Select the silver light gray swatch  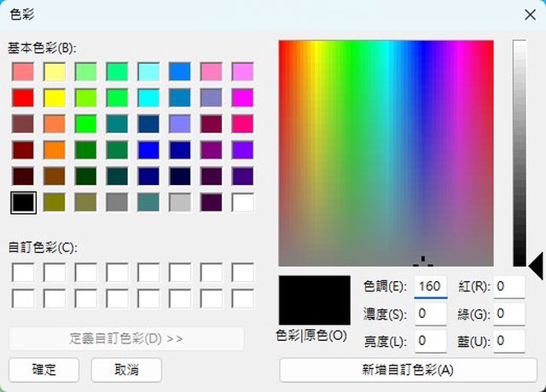[x=180, y=203]
